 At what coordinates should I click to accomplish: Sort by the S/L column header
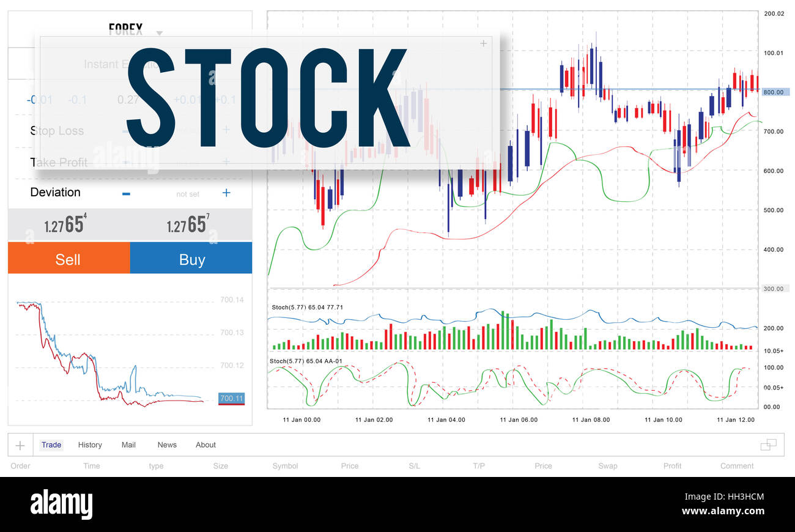414,466
